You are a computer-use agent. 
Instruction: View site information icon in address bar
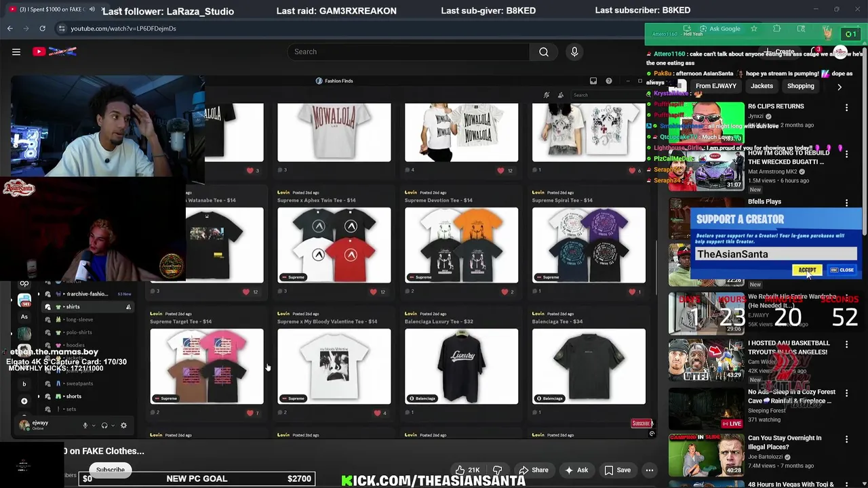tap(62, 28)
